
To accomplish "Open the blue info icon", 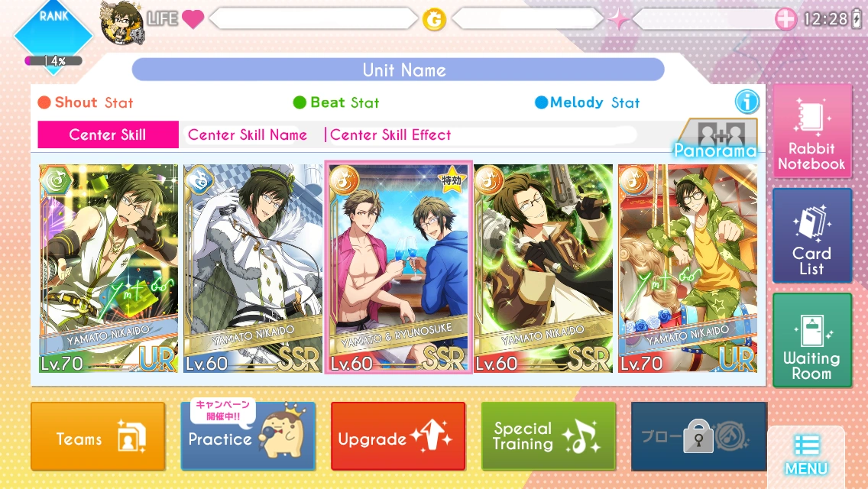I will 747,102.
